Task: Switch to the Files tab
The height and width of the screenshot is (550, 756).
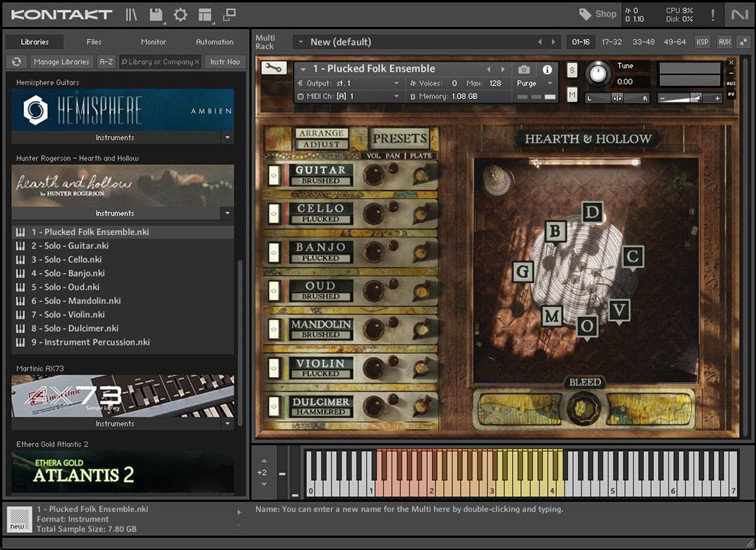Action: (x=94, y=42)
